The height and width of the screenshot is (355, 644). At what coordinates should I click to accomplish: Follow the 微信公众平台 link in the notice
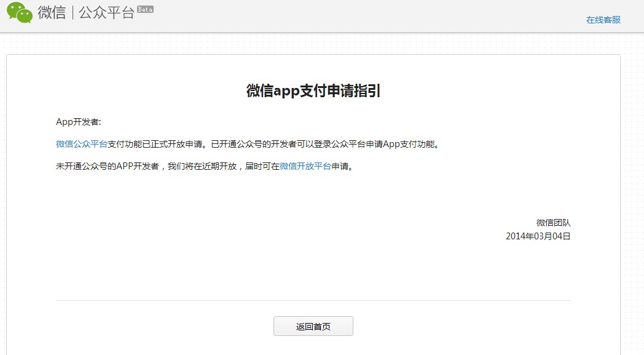[x=81, y=144]
